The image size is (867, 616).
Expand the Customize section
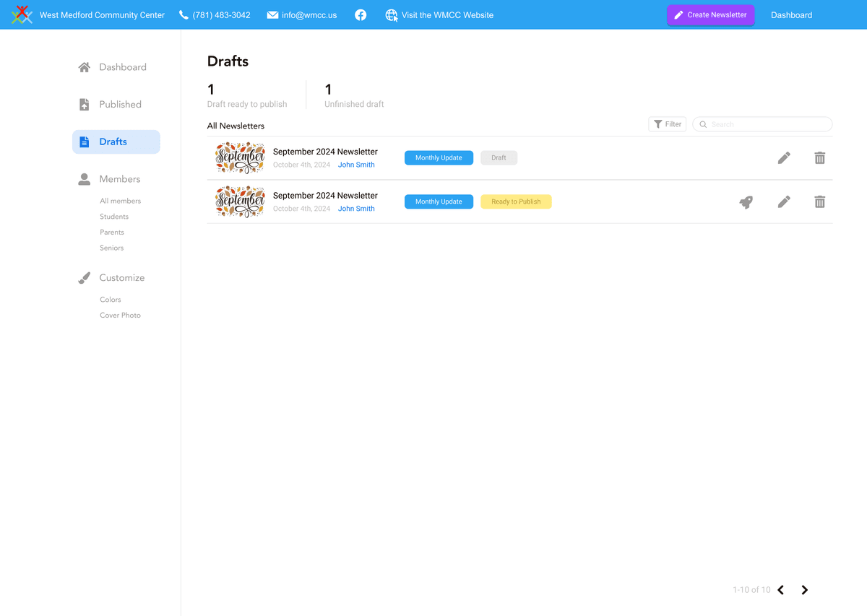point(121,278)
